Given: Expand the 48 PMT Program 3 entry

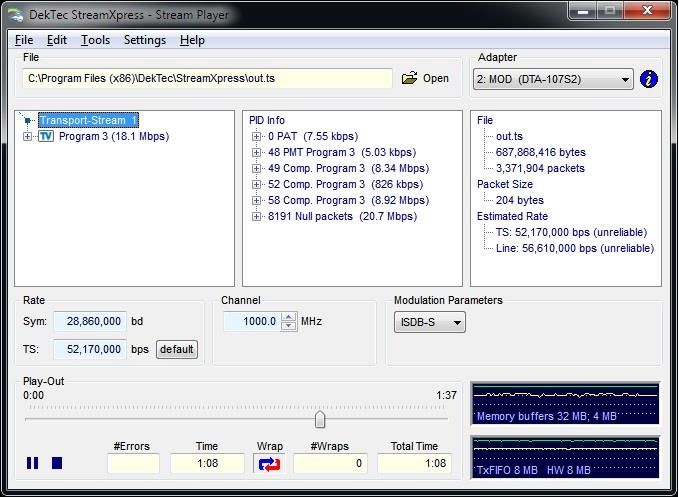Looking at the screenshot, I should point(256,152).
